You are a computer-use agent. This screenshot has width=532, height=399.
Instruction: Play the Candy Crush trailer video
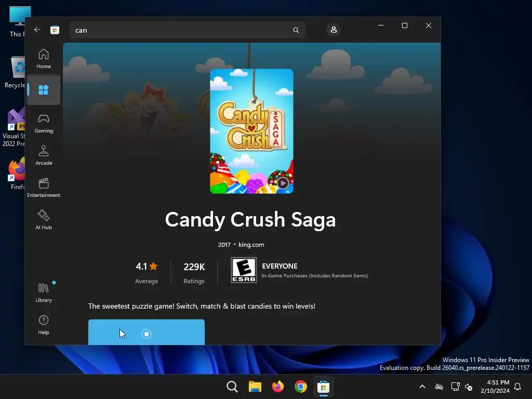pyautogui.click(x=283, y=183)
